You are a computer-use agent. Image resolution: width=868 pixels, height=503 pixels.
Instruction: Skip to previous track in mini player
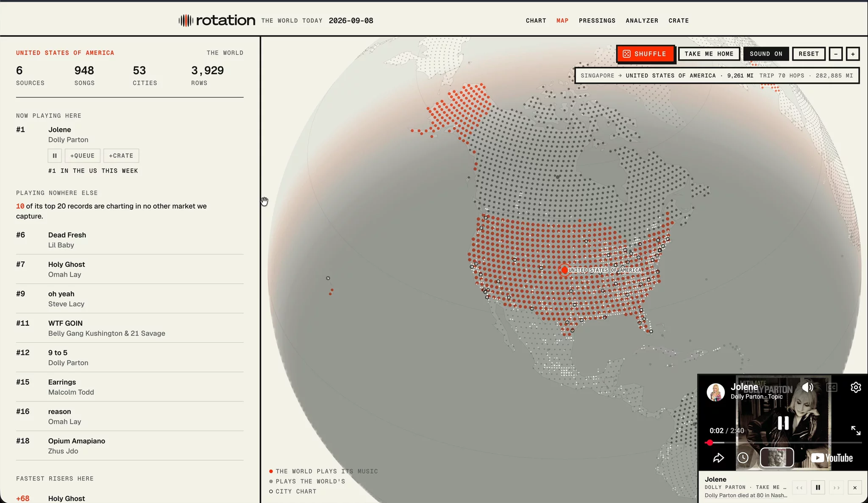point(799,488)
